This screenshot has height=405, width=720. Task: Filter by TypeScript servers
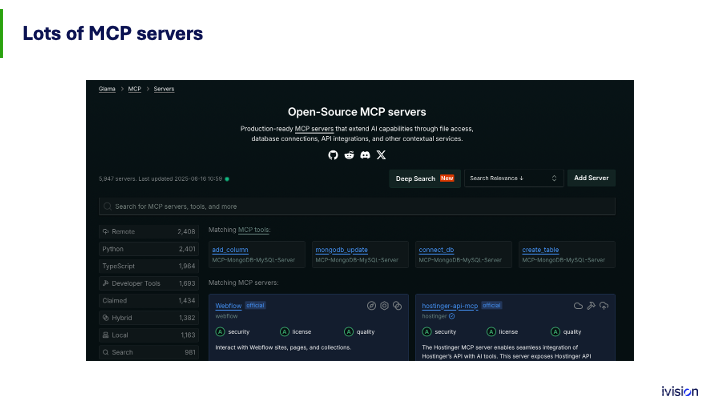(149, 266)
